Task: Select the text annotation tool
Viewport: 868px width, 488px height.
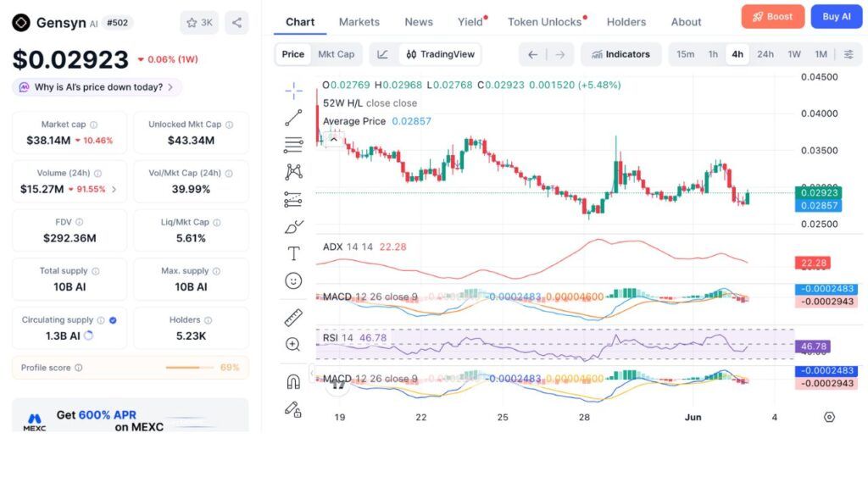Action: [x=293, y=253]
